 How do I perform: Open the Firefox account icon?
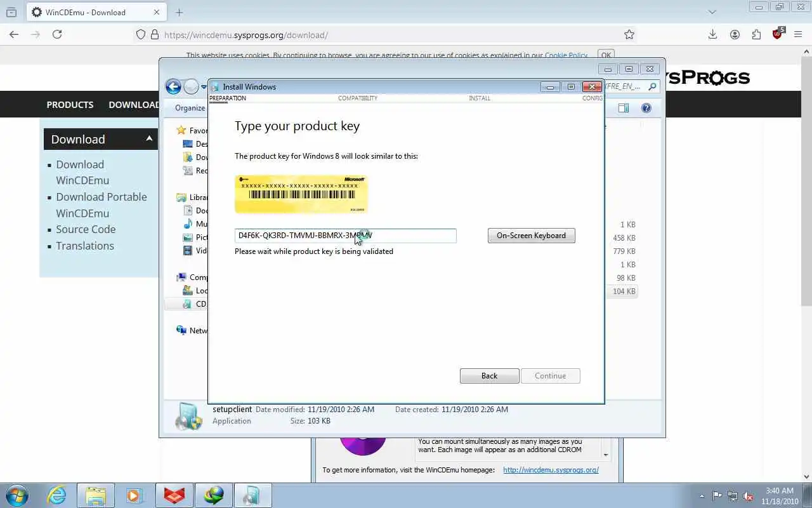pyautogui.click(x=735, y=34)
